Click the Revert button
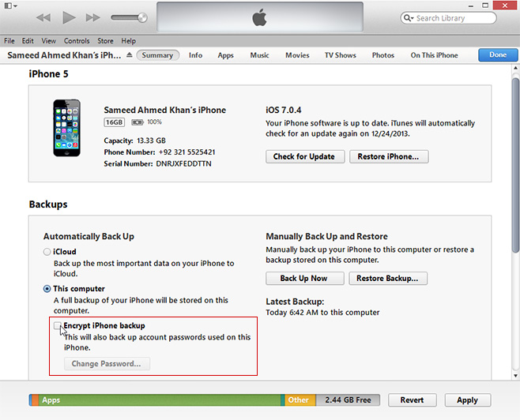The height and width of the screenshot is (420, 520). pos(413,399)
